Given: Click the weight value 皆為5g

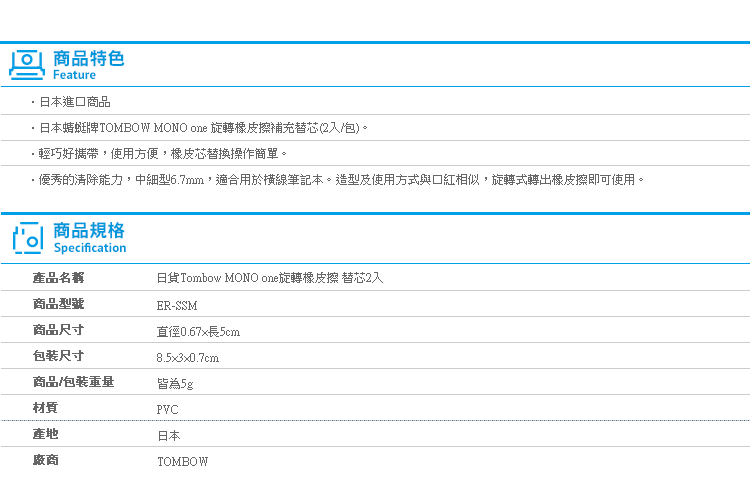Looking at the screenshot, I should pos(175,383).
